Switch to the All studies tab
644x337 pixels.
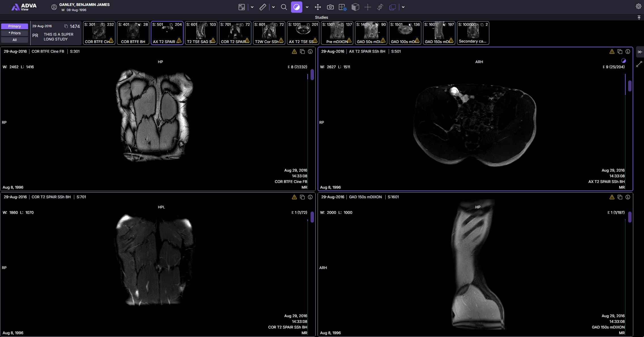14,40
